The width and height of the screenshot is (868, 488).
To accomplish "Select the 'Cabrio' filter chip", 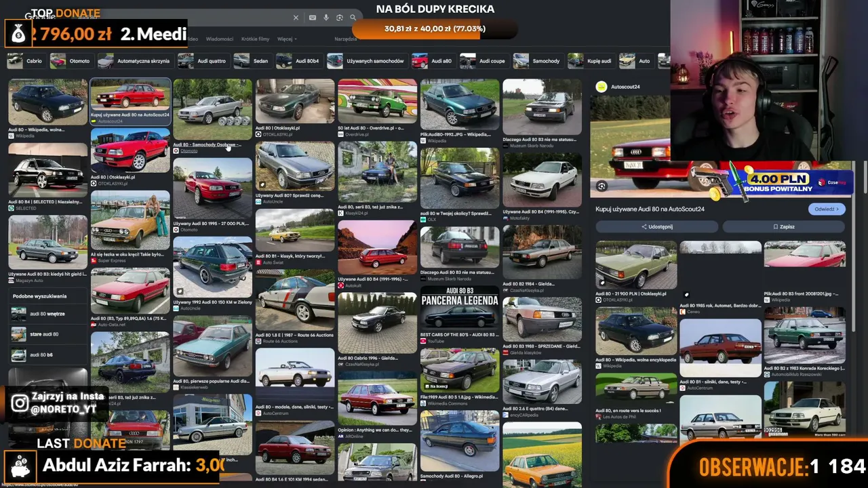I will click(26, 61).
